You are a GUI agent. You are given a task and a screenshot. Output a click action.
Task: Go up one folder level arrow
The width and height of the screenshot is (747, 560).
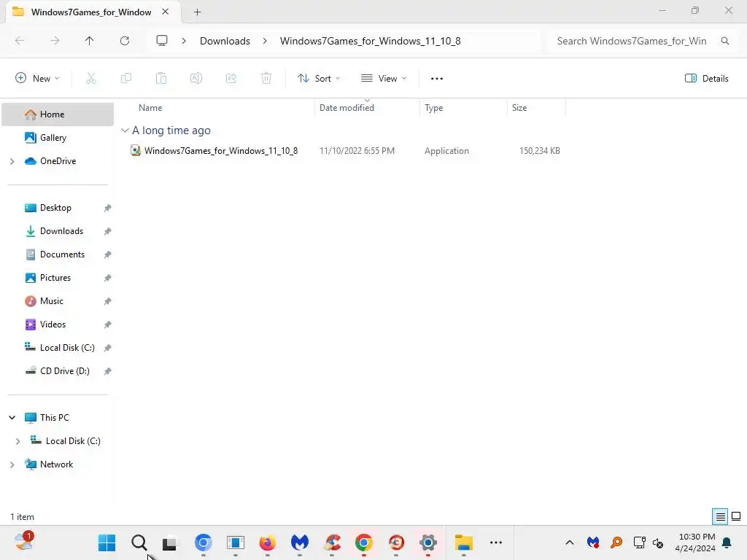pos(90,41)
